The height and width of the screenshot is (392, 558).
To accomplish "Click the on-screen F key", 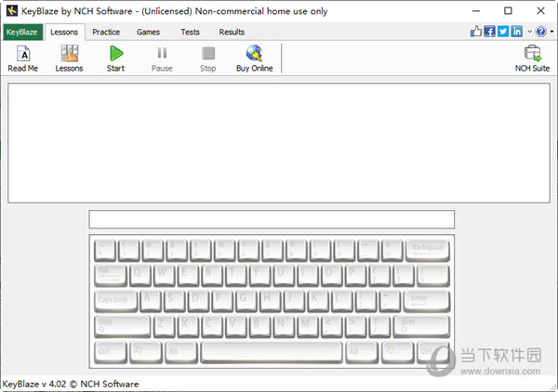I will point(223,301).
